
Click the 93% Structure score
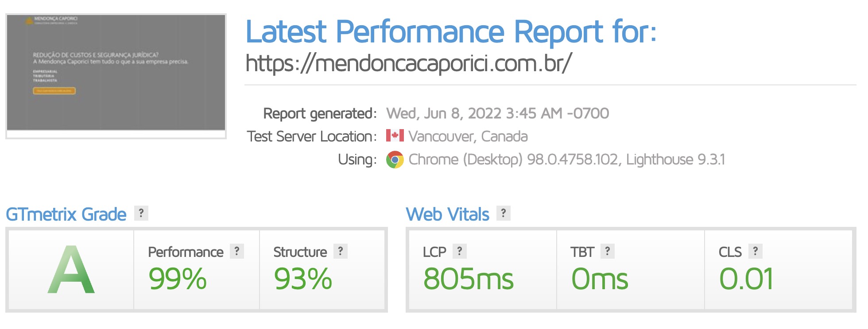pyautogui.click(x=303, y=279)
